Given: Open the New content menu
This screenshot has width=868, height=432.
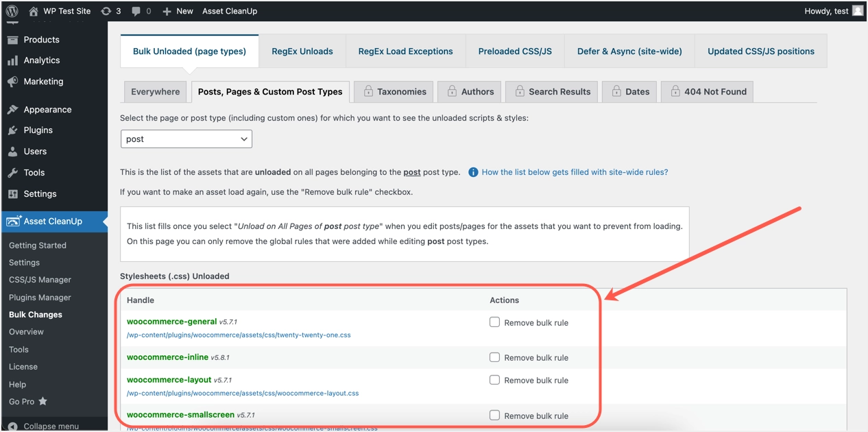Looking at the screenshot, I should point(178,11).
